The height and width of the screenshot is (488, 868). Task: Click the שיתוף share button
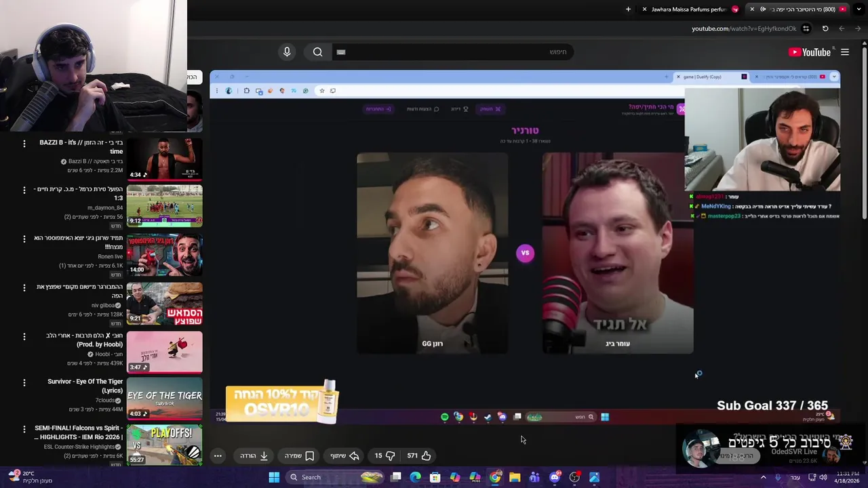[x=344, y=455]
